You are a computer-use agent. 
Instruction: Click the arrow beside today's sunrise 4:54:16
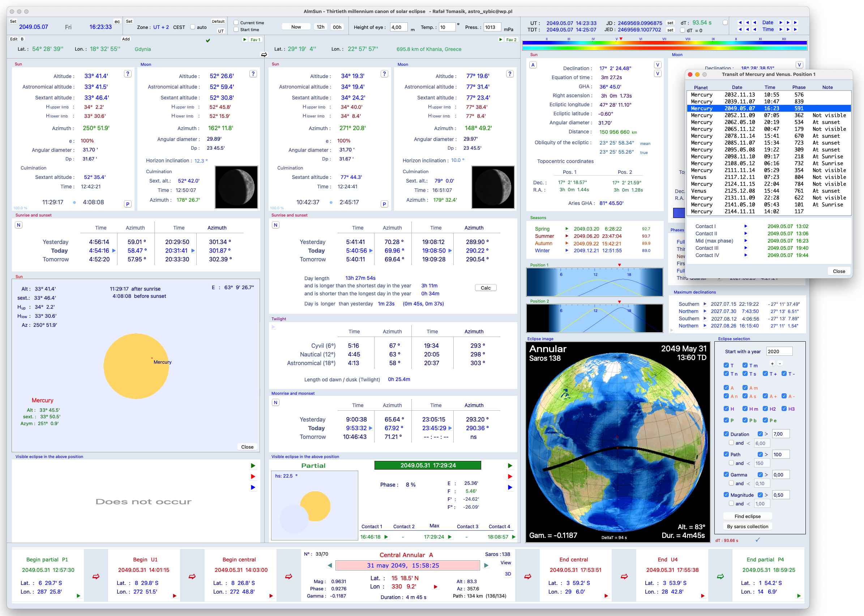tap(114, 251)
